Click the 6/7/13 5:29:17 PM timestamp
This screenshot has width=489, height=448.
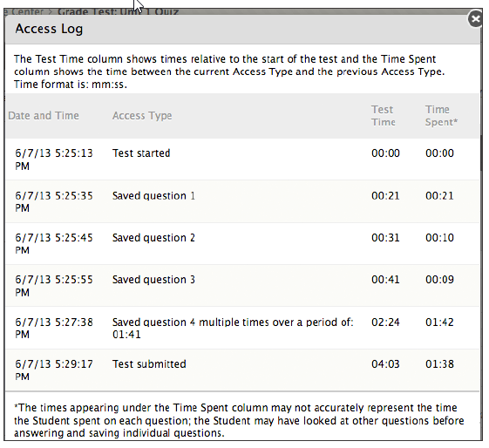coord(54,370)
